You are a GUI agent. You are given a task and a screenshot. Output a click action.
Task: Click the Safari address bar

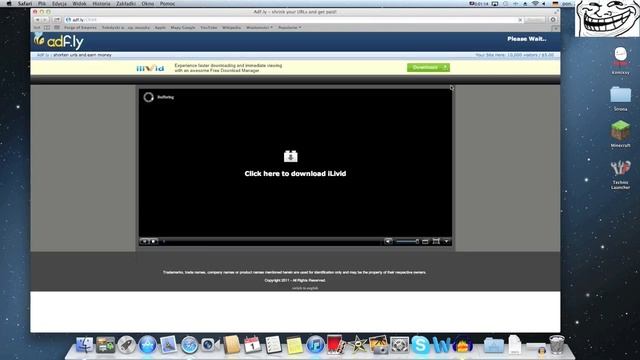pyautogui.click(x=294, y=20)
